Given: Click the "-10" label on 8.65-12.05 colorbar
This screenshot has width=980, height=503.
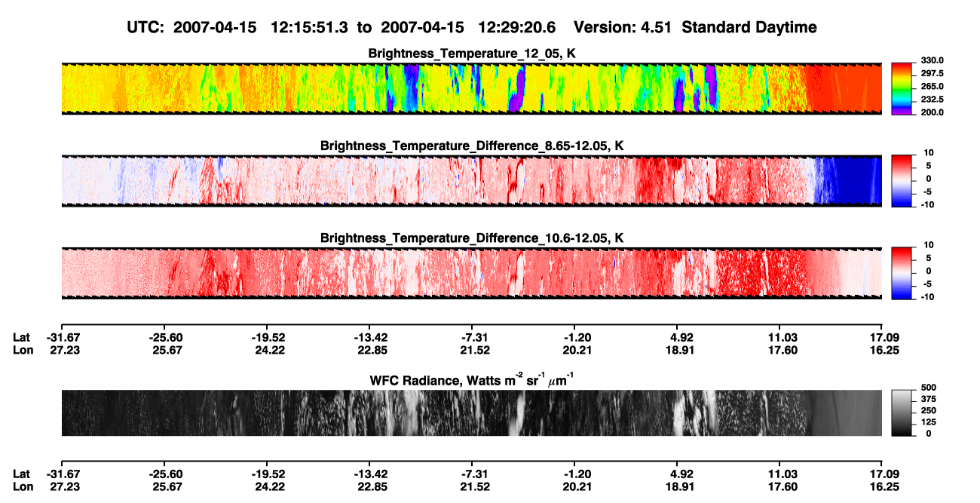Looking at the screenshot, I should pyautogui.click(x=928, y=204).
